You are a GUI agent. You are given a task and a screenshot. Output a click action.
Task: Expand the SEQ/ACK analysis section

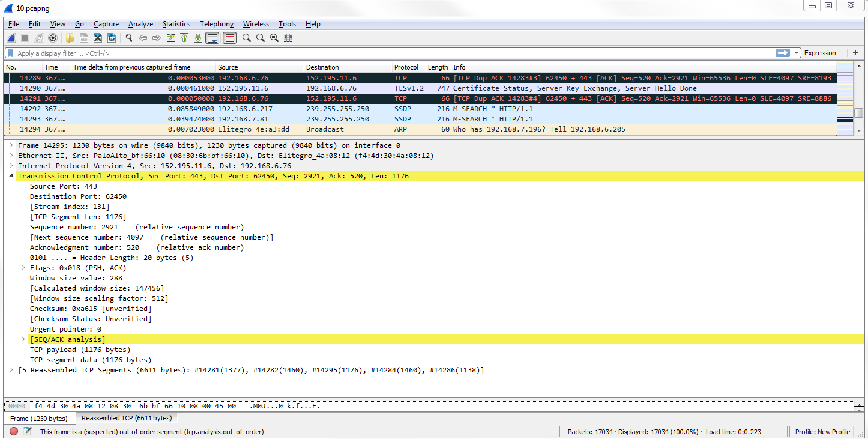(23, 339)
